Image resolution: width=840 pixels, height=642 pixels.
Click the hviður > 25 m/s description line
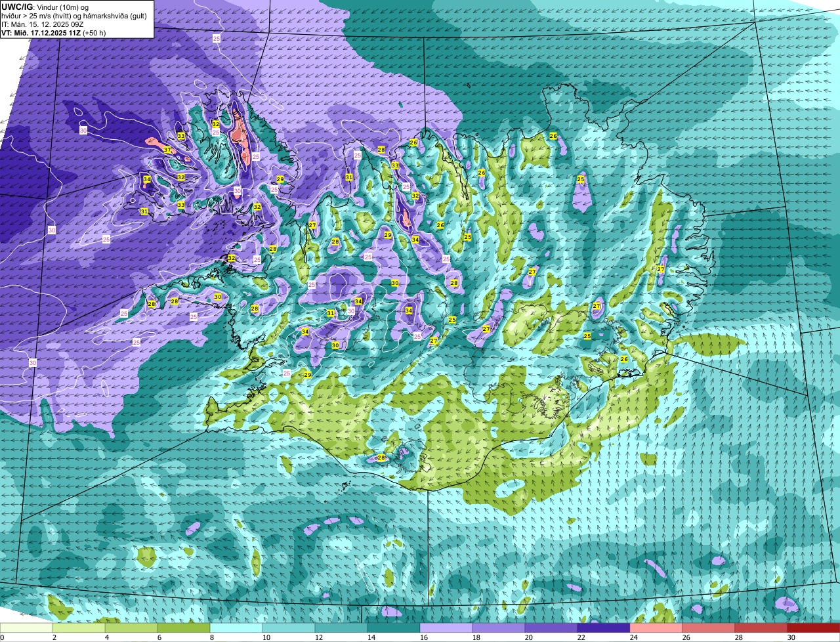tap(74, 15)
